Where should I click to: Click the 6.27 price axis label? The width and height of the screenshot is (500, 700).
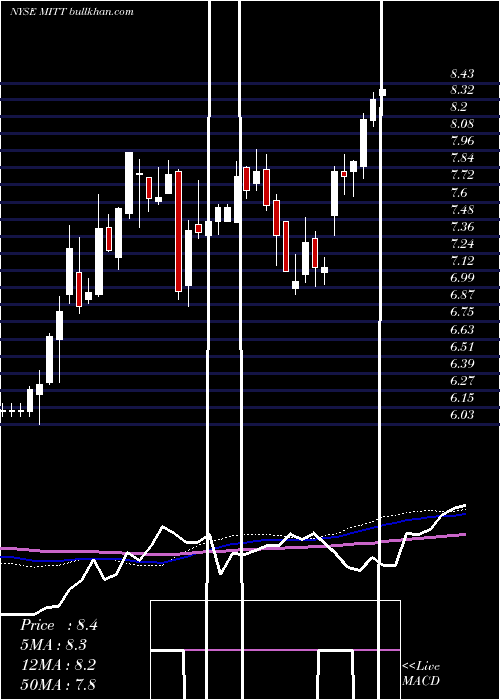click(x=462, y=380)
